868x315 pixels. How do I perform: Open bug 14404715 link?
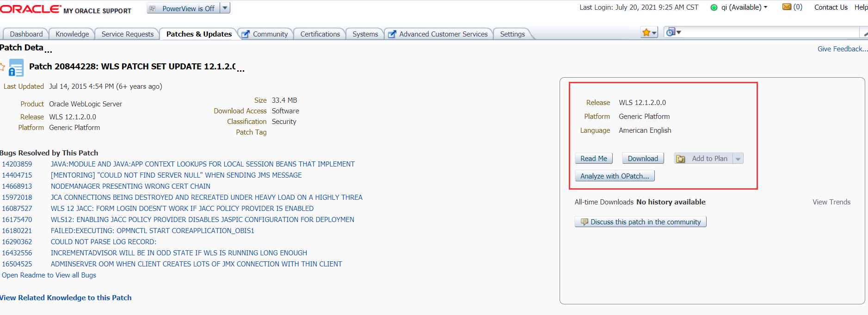[x=17, y=175]
